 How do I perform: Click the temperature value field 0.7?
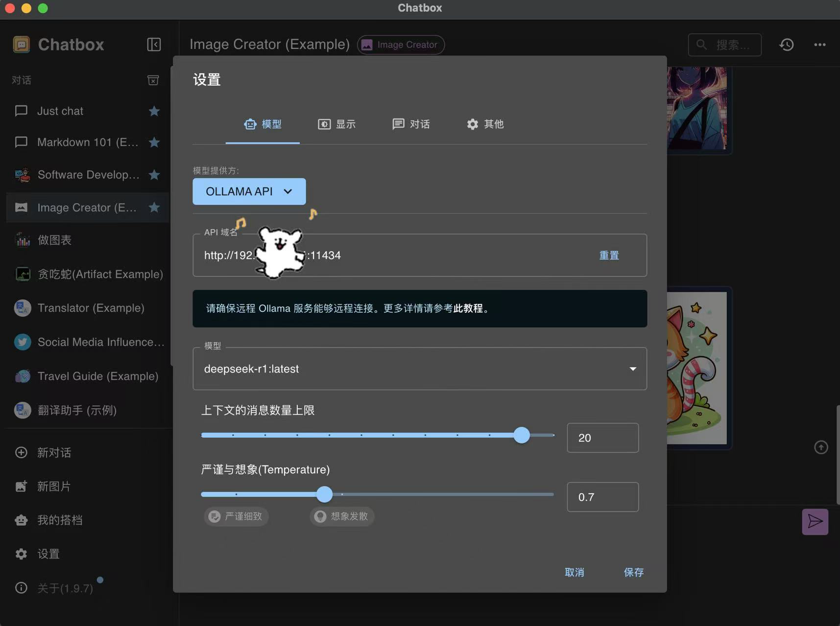pyautogui.click(x=602, y=497)
